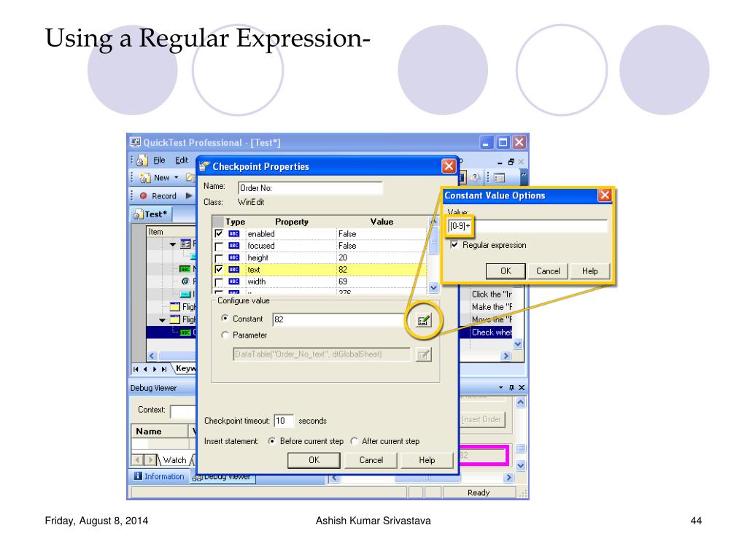Click the New test toolbar icon
This screenshot has height=560, width=747.
(144, 178)
